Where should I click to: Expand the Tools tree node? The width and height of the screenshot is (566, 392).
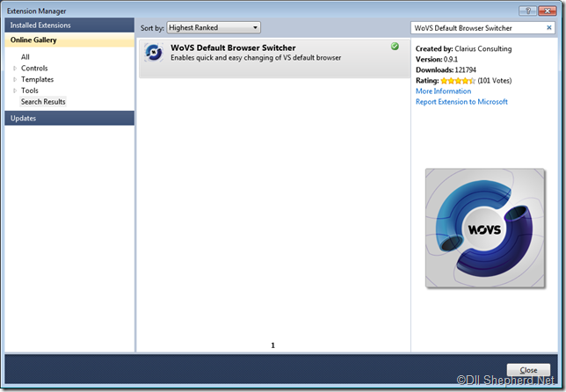click(x=15, y=91)
